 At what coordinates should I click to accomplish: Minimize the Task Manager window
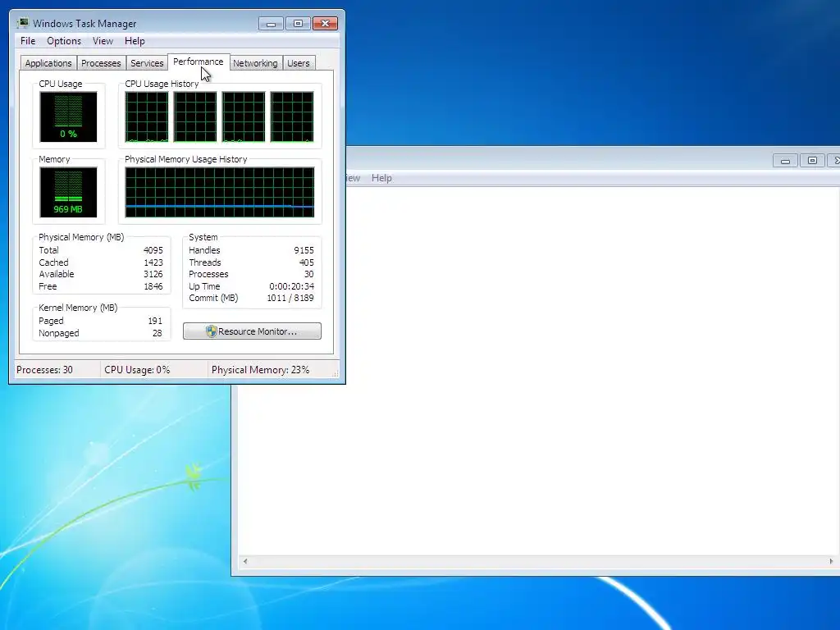coord(271,24)
